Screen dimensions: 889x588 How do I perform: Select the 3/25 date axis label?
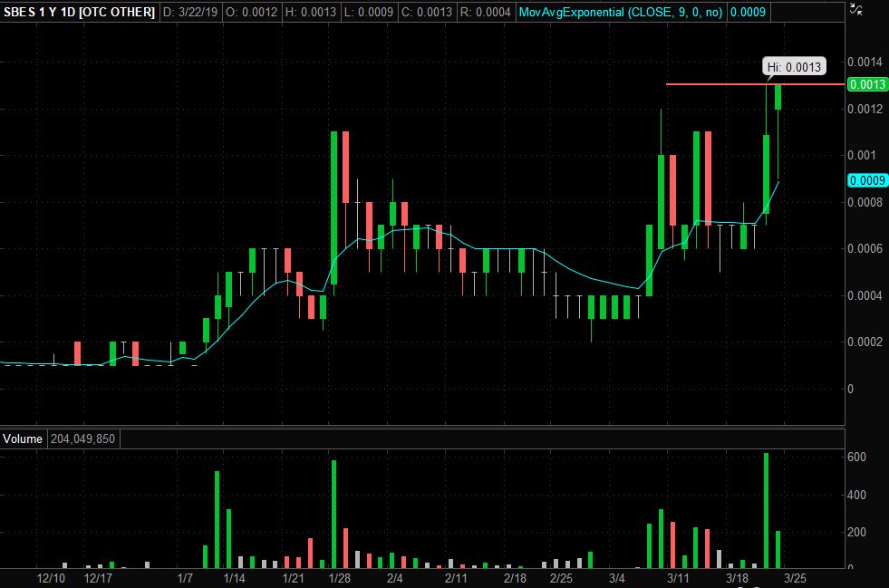[796, 579]
